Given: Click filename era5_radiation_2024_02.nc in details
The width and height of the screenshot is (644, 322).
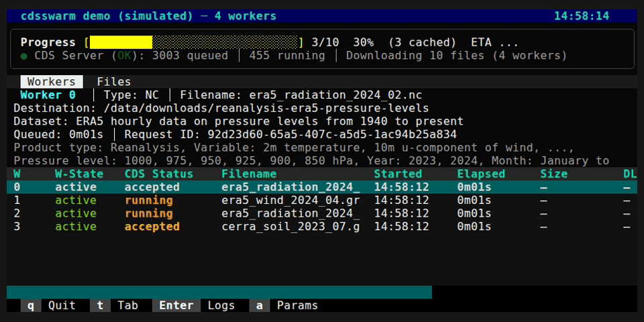Looking at the screenshot, I should click(x=335, y=95).
